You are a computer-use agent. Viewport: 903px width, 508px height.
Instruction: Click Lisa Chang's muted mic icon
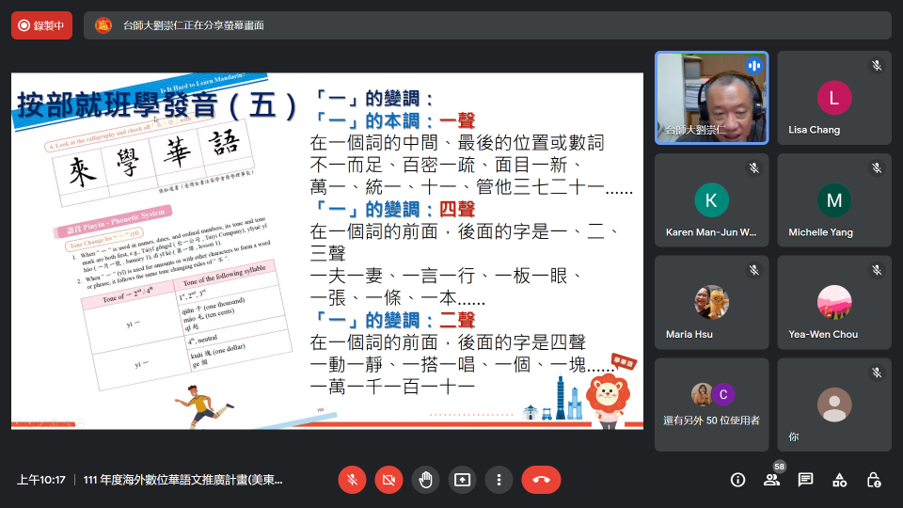[877, 66]
